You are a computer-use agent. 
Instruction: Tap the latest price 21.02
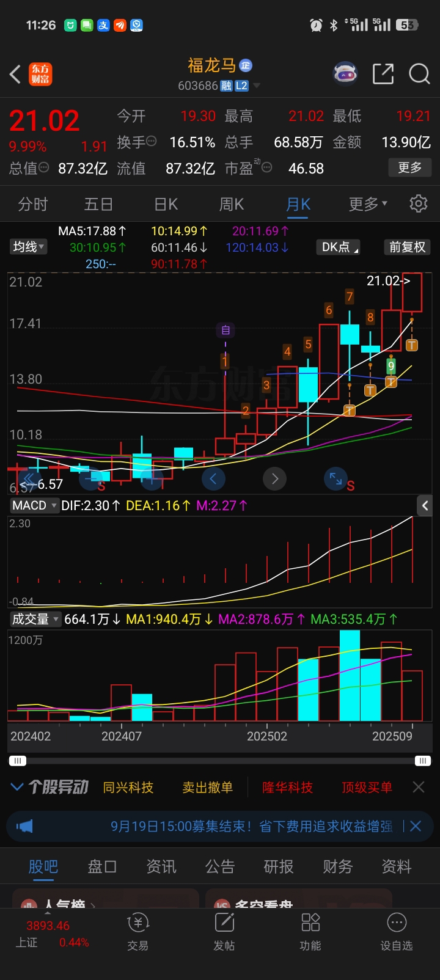(x=44, y=120)
